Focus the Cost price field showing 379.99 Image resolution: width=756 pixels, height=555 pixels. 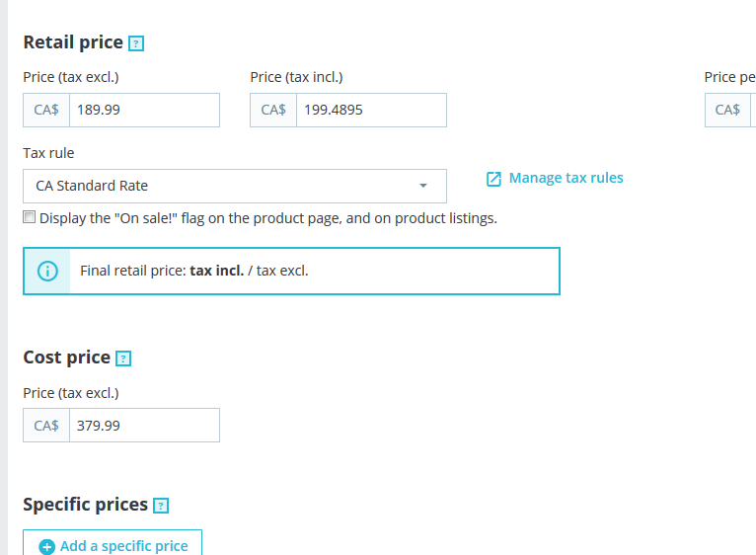(x=144, y=426)
